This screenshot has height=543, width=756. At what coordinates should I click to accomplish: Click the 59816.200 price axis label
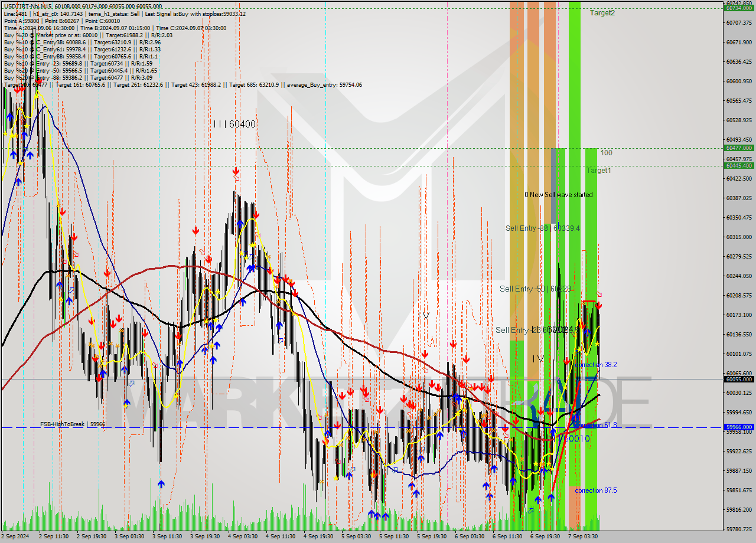740,509
